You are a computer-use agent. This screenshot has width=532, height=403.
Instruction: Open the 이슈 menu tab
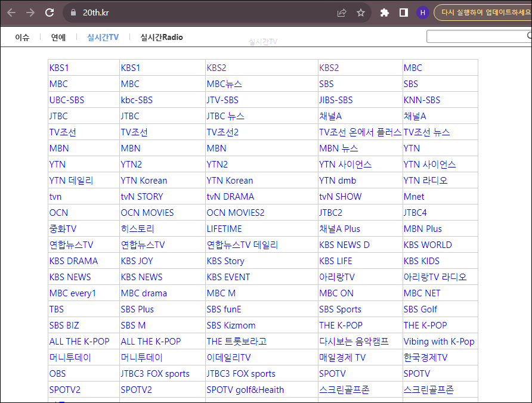click(23, 38)
